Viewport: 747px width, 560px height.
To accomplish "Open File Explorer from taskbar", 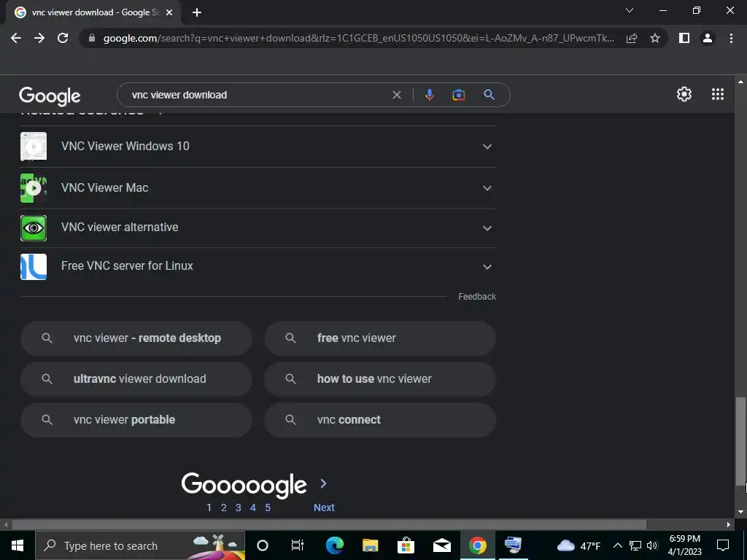I will (370, 545).
